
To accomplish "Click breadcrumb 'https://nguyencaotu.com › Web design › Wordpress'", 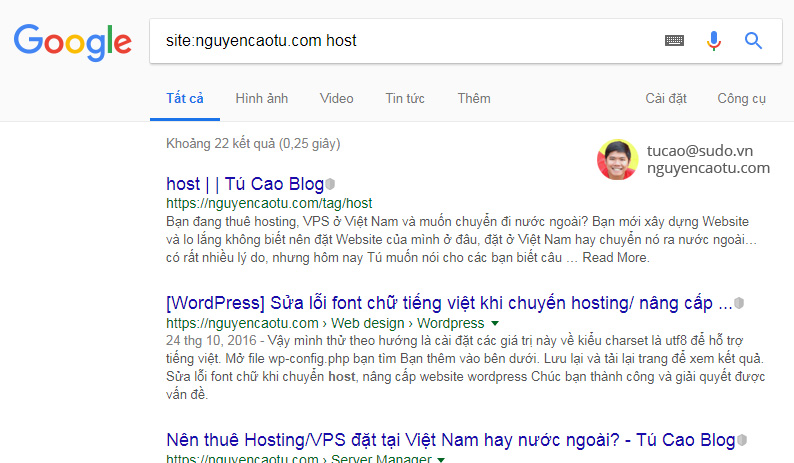I will click(x=325, y=323).
